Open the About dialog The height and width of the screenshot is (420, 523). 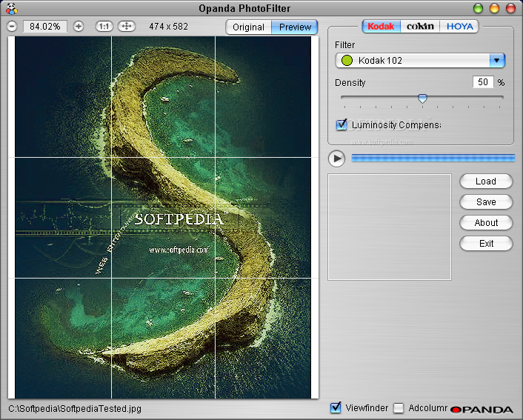(x=486, y=222)
